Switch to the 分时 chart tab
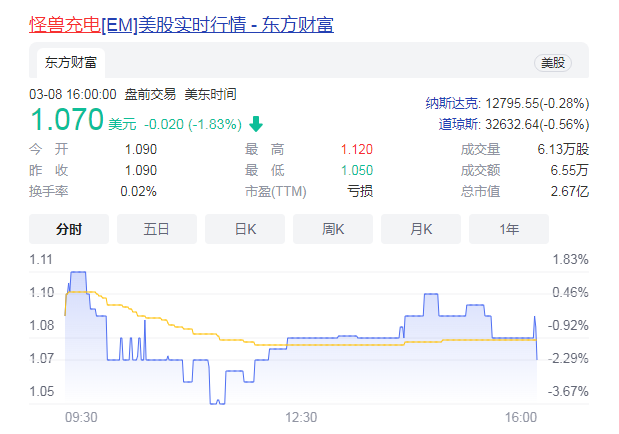619x434 pixels. click(x=69, y=229)
